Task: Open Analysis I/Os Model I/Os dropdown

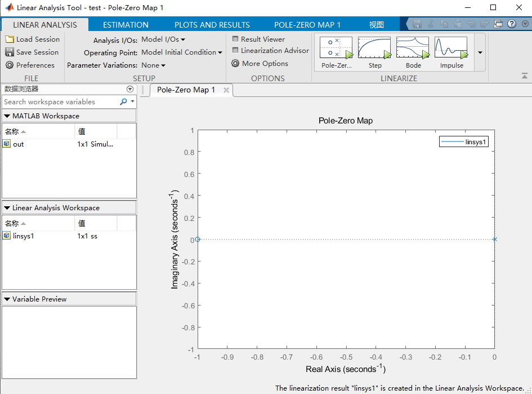Action: [x=163, y=39]
